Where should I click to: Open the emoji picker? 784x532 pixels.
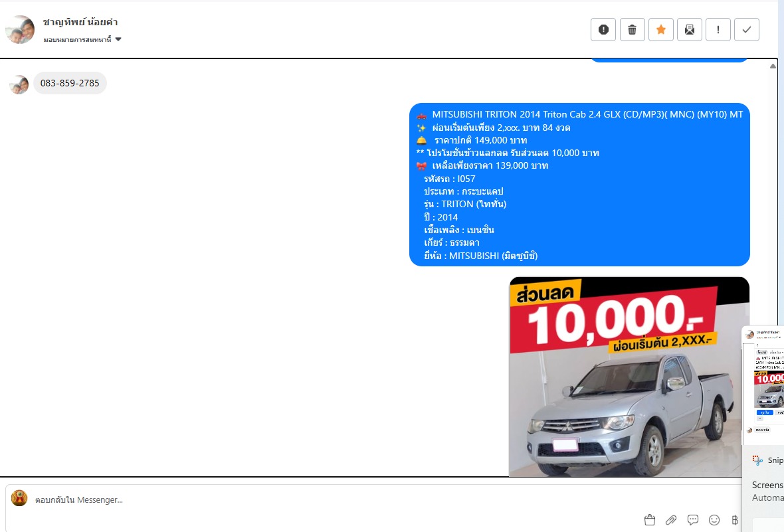click(714, 520)
